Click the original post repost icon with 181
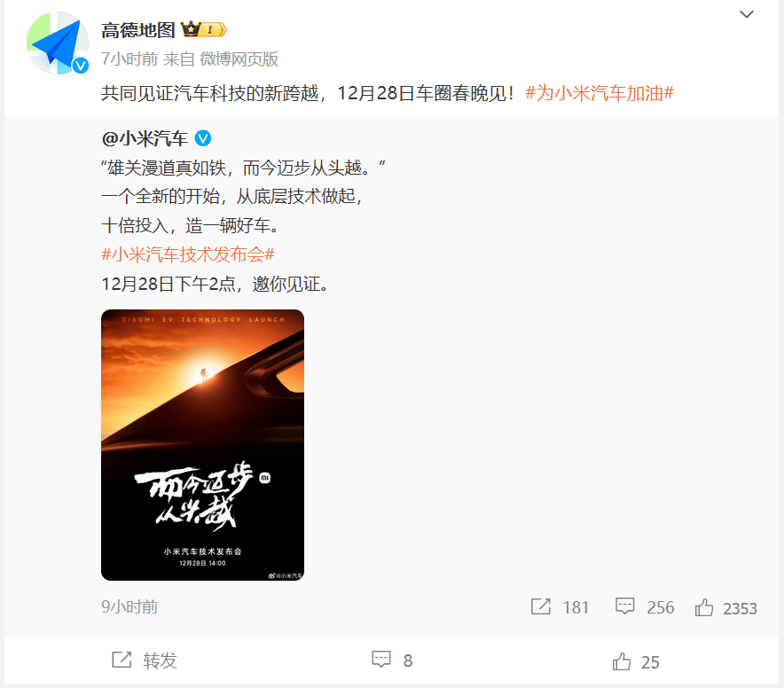Viewport: 784px width, 688px height. 540,606
